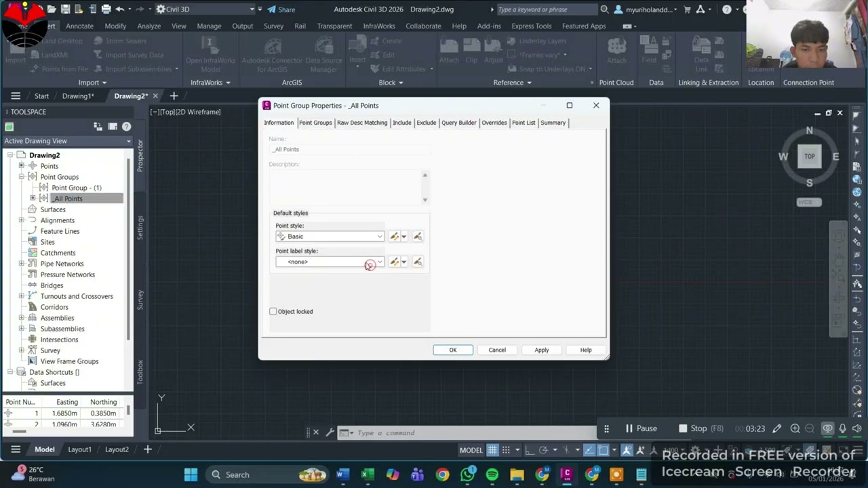Stop the Icecream screen recording
Screen dimensions: 868x488
coord(701,428)
